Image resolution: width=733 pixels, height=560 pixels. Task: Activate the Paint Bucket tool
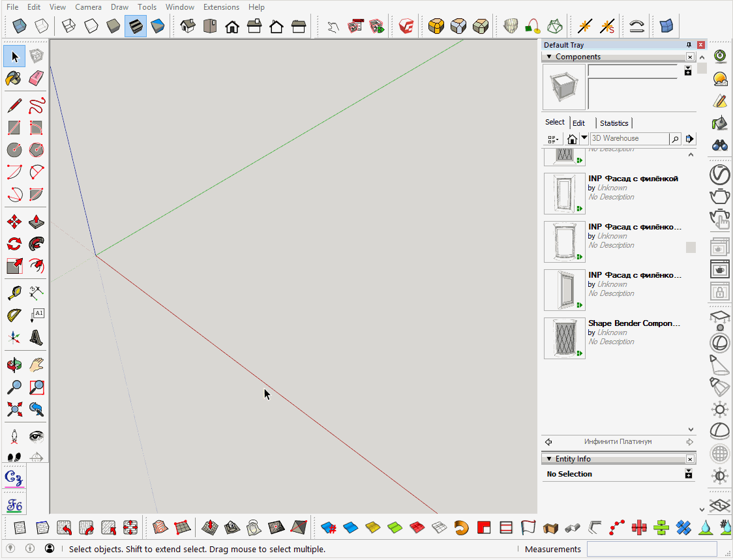[x=14, y=78]
